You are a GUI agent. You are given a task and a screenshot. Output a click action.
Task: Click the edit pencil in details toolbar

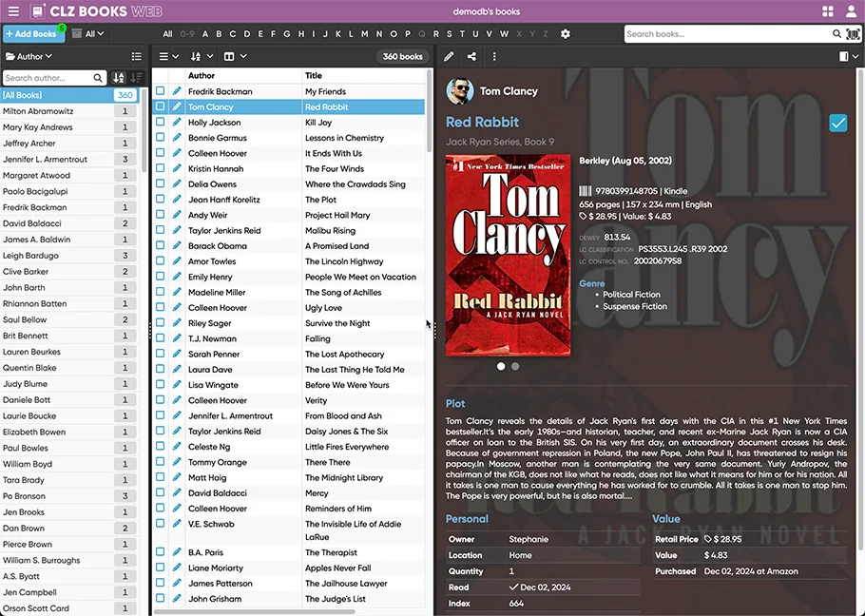click(449, 56)
